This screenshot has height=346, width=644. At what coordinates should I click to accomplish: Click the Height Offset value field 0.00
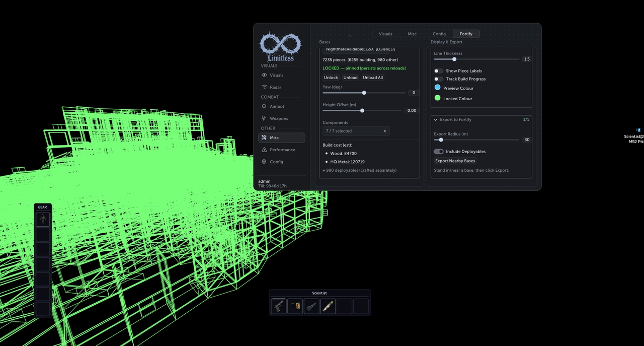click(412, 110)
